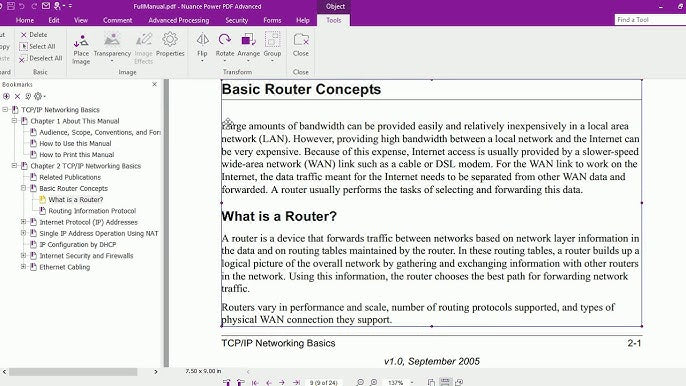Screen dimensions: 686x386
Task: Collapse the Basic Router Concepts bookmark node
Action: 24,188
